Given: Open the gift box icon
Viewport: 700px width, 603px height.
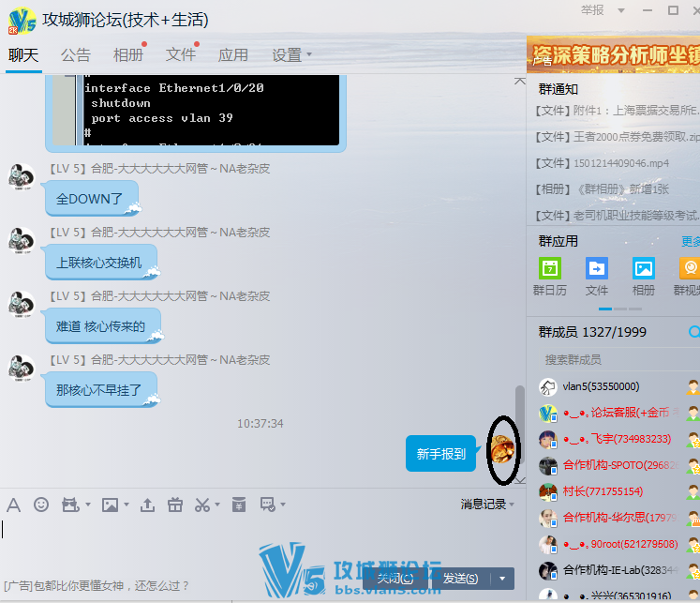Looking at the screenshot, I should (174, 505).
